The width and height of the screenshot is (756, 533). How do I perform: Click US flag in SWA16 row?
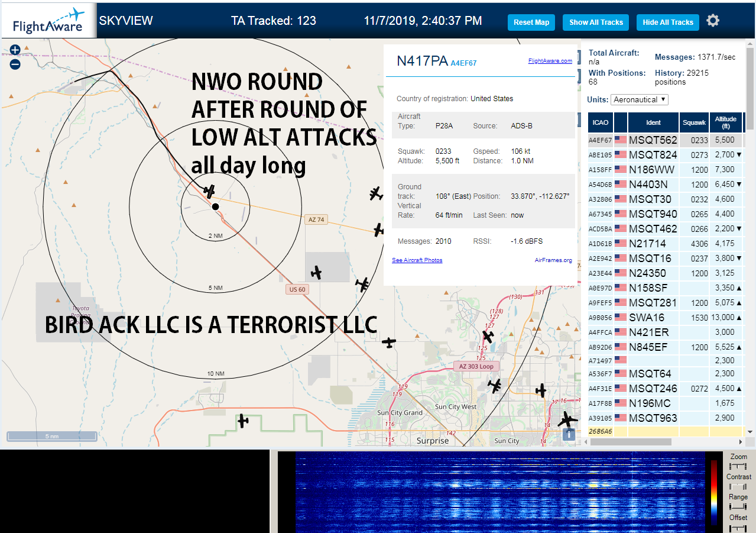[x=621, y=318]
